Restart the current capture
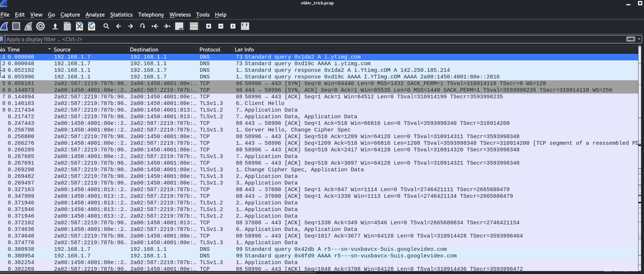644x274 pixels. [28, 26]
